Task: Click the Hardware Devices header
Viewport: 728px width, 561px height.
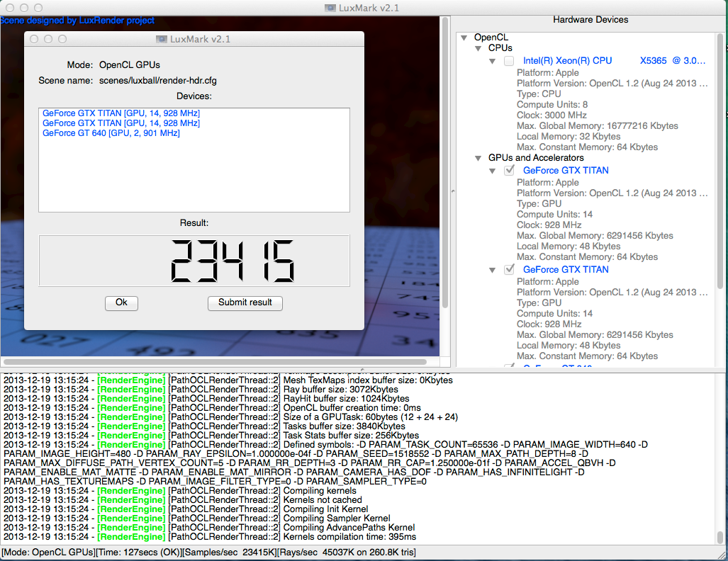Action: pyautogui.click(x=590, y=20)
